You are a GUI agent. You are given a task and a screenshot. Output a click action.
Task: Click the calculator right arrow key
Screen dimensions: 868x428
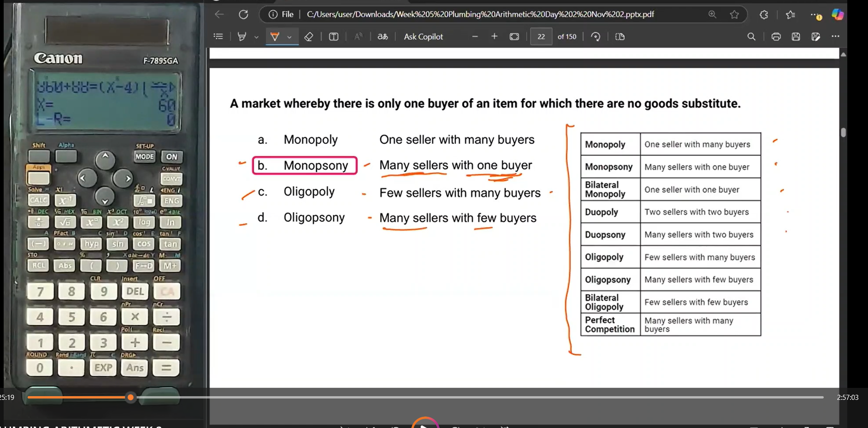coord(123,178)
